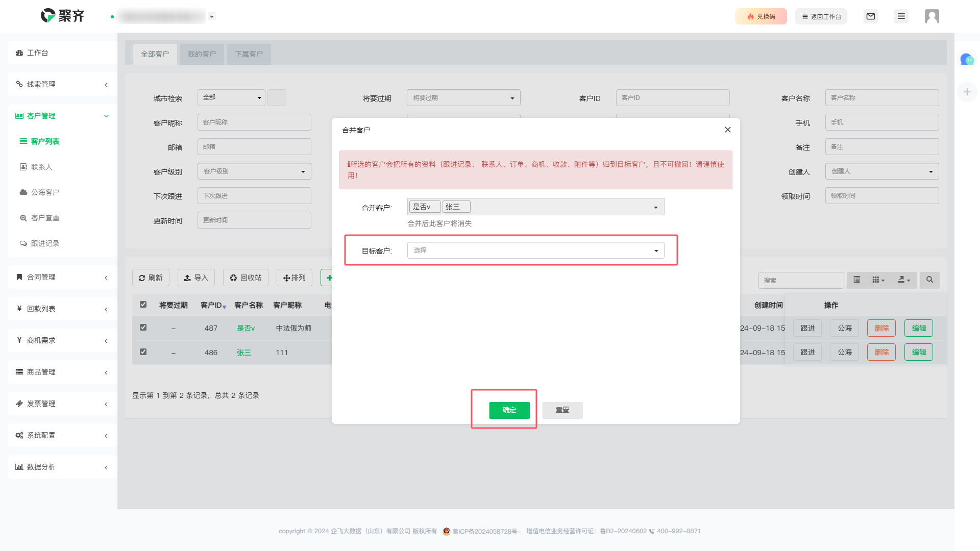Open the workspace name dropdown arrow

click(212, 16)
